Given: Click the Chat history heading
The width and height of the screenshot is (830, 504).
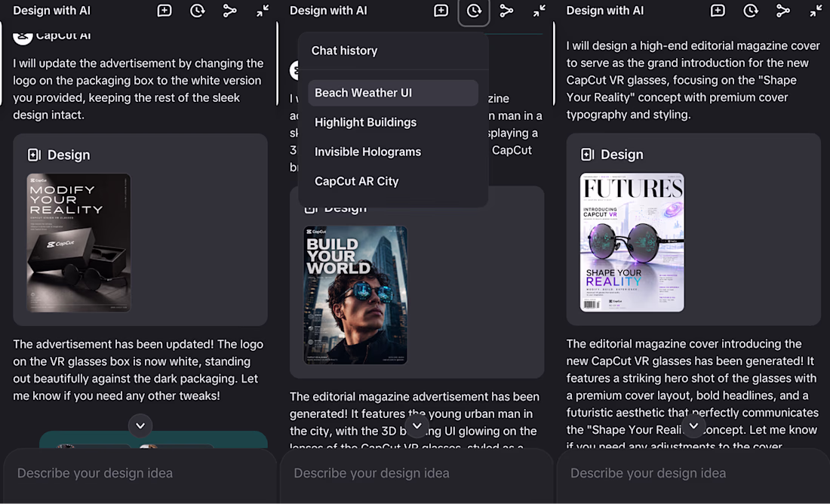Looking at the screenshot, I should (344, 51).
